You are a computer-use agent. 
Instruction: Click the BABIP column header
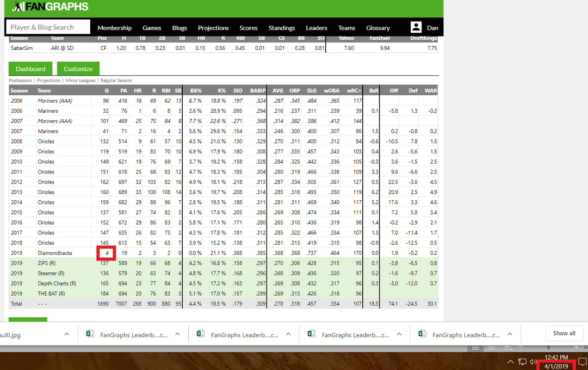coord(258,91)
